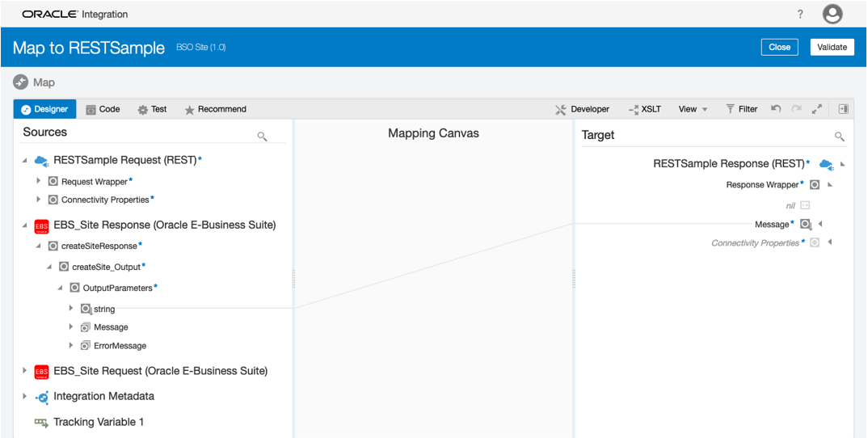
Task: Select the string source element
Action: (104, 309)
